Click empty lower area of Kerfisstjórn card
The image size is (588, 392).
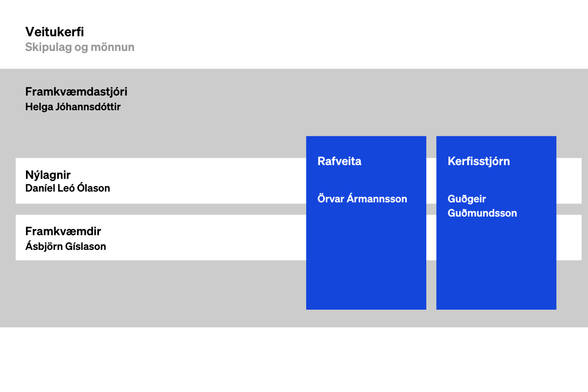coord(496,274)
